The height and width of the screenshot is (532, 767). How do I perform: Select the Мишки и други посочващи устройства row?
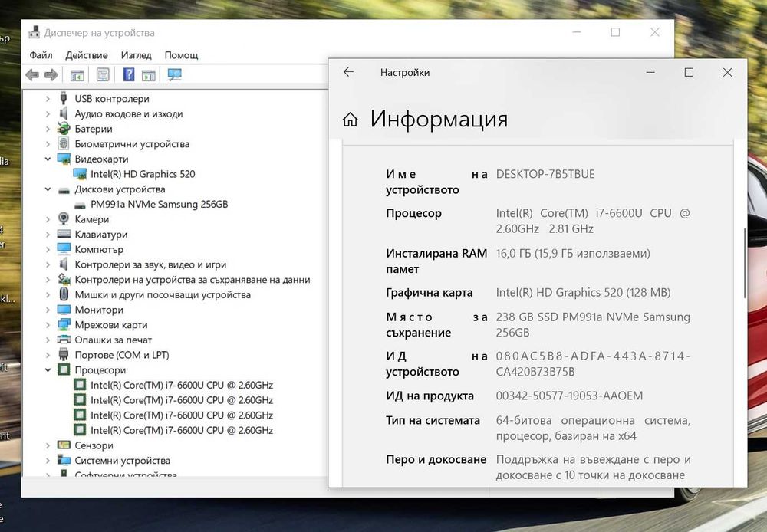[163, 295]
